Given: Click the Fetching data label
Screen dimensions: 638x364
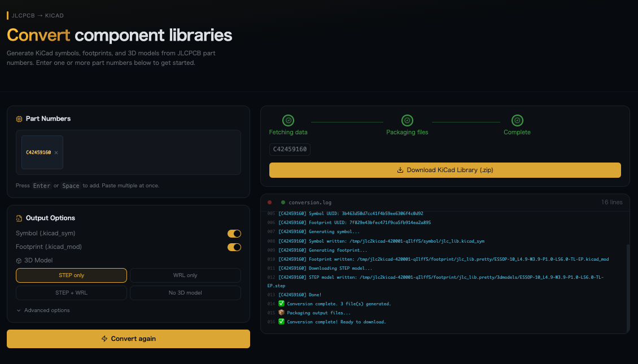Looking at the screenshot, I should coord(288,132).
